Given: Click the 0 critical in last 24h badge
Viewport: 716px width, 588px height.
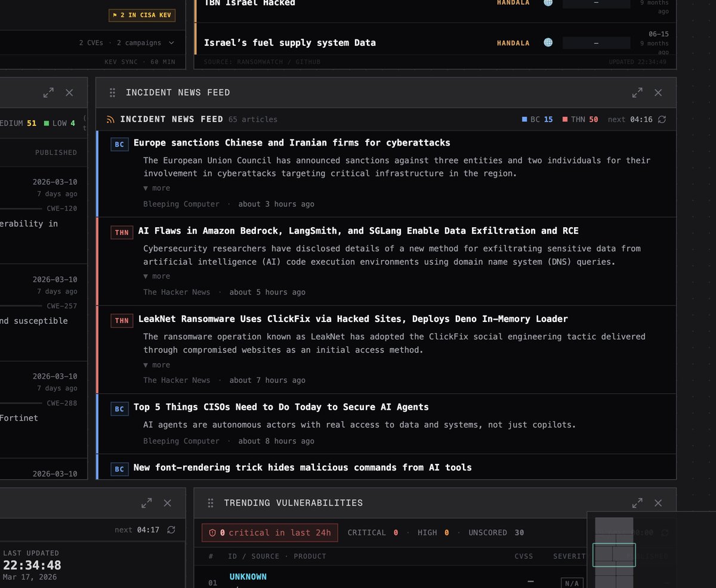Looking at the screenshot, I should click(x=270, y=533).
